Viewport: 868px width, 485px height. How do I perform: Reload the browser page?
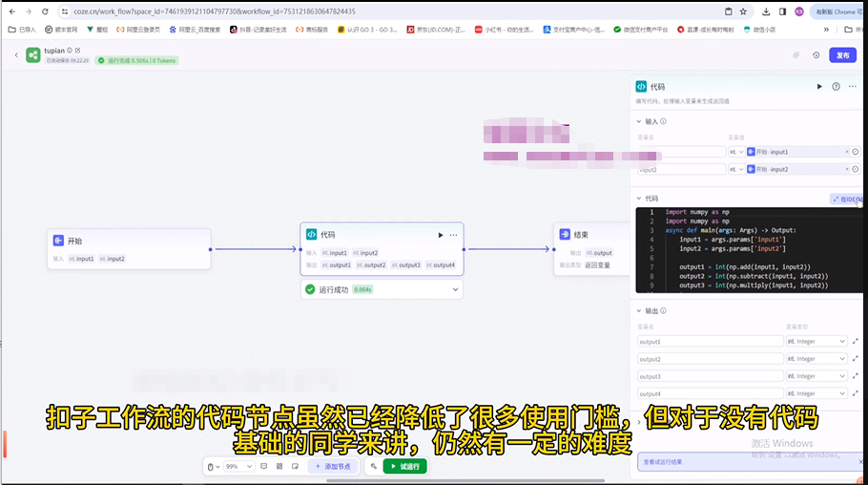(45, 11)
